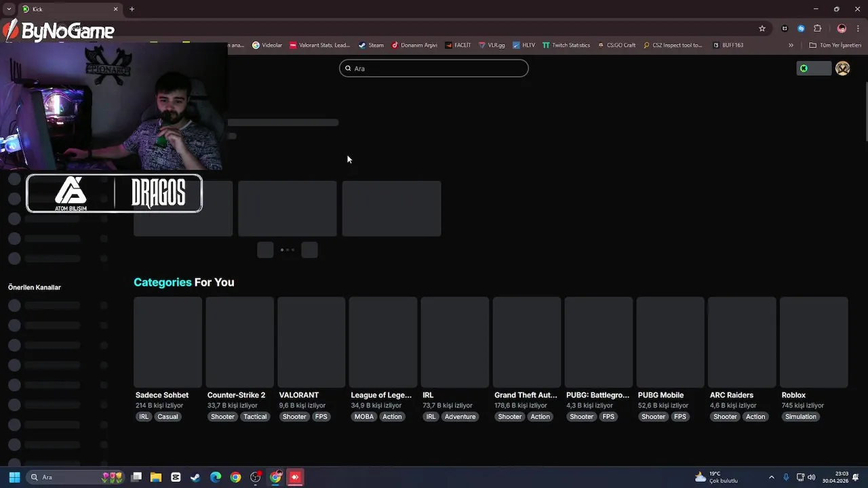Viewport: 868px width, 488px height.
Task: Open Steam from the taskbar
Action: pos(195,477)
